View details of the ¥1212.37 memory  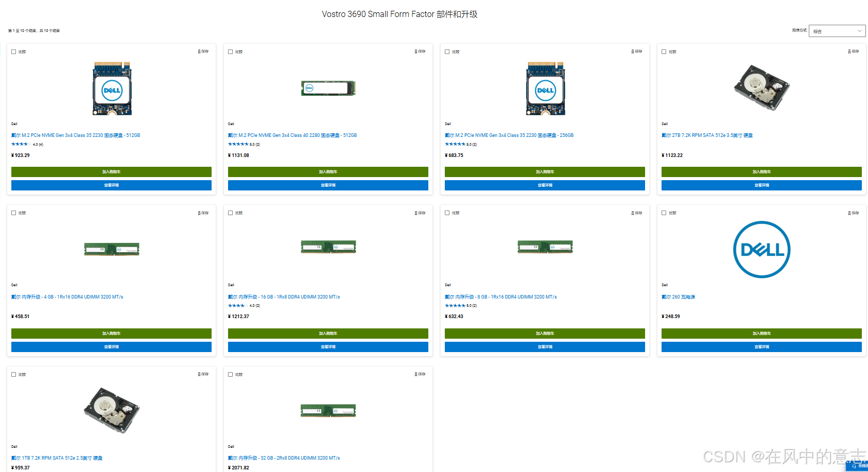pos(328,347)
